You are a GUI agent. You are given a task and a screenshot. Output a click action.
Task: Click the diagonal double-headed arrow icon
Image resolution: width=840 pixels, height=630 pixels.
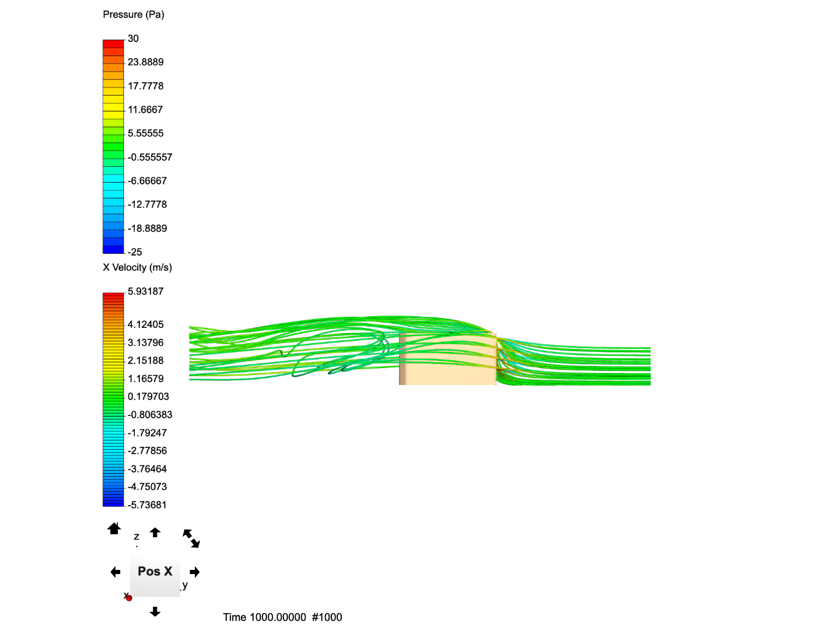point(191,538)
